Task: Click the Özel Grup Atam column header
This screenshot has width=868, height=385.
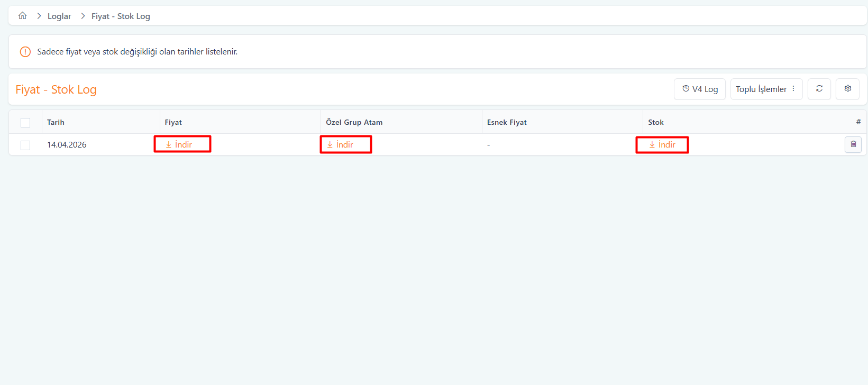Action: tap(354, 122)
